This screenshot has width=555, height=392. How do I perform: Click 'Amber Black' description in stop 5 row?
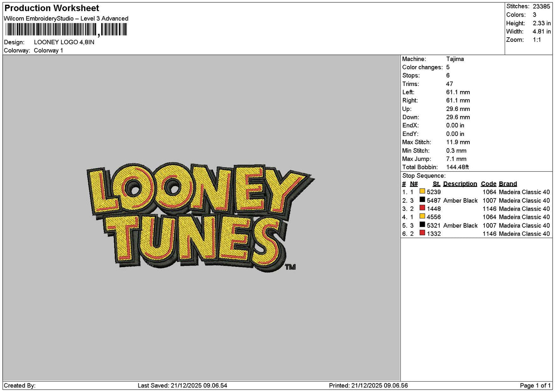[460, 226]
